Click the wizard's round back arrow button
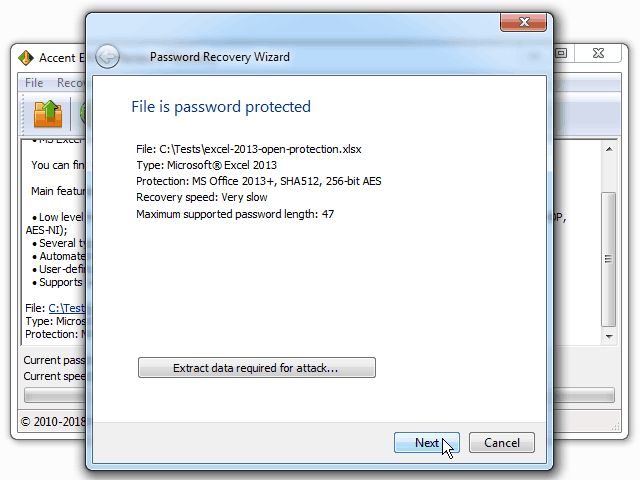 pyautogui.click(x=107, y=56)
